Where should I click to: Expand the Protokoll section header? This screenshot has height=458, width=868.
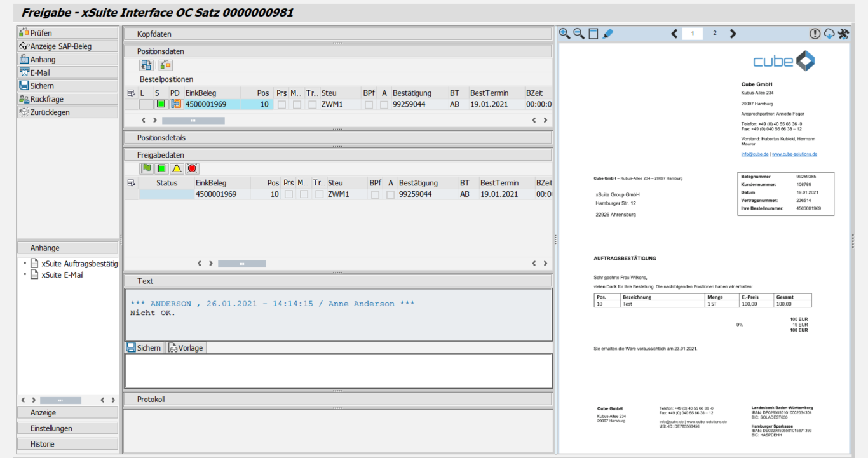point(337,400)
